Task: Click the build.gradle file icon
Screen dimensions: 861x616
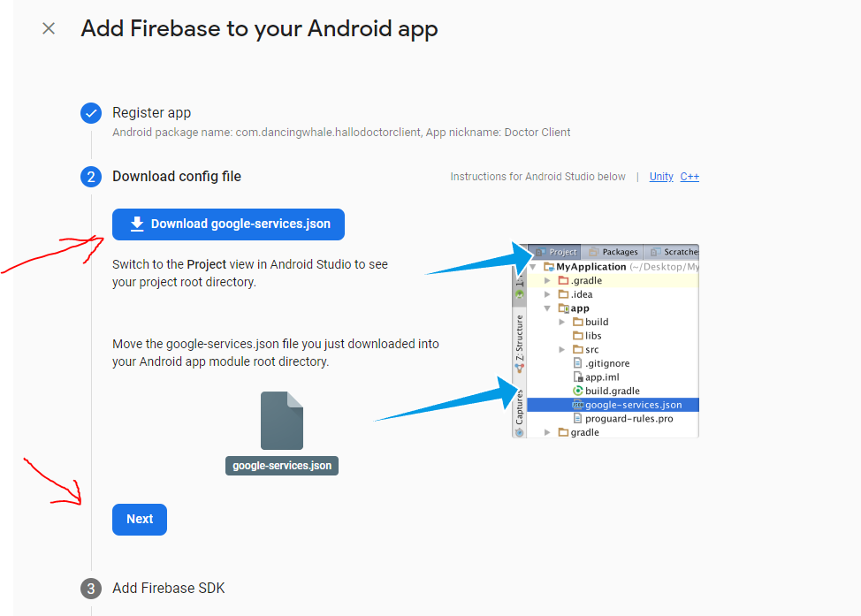Action: pos(578,391)
